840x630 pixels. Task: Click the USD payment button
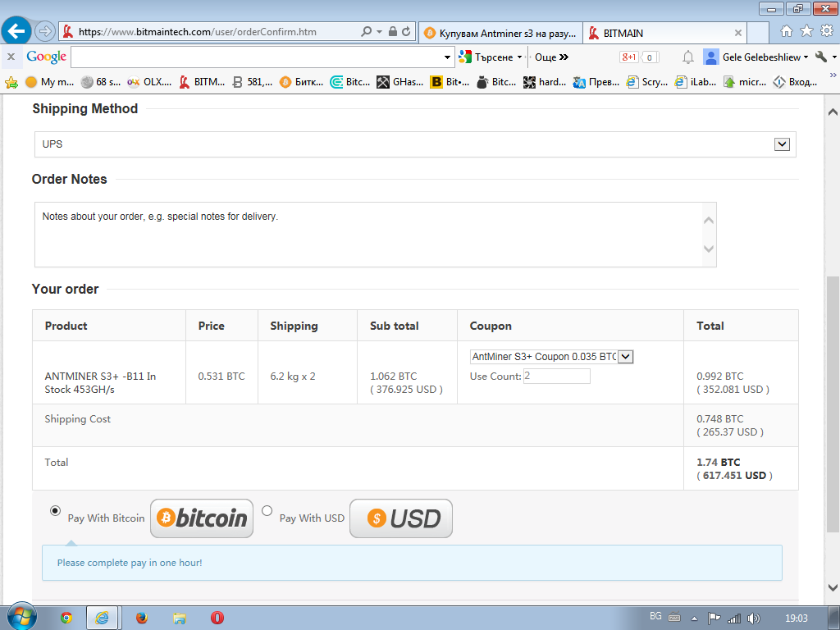coord(400,518)
